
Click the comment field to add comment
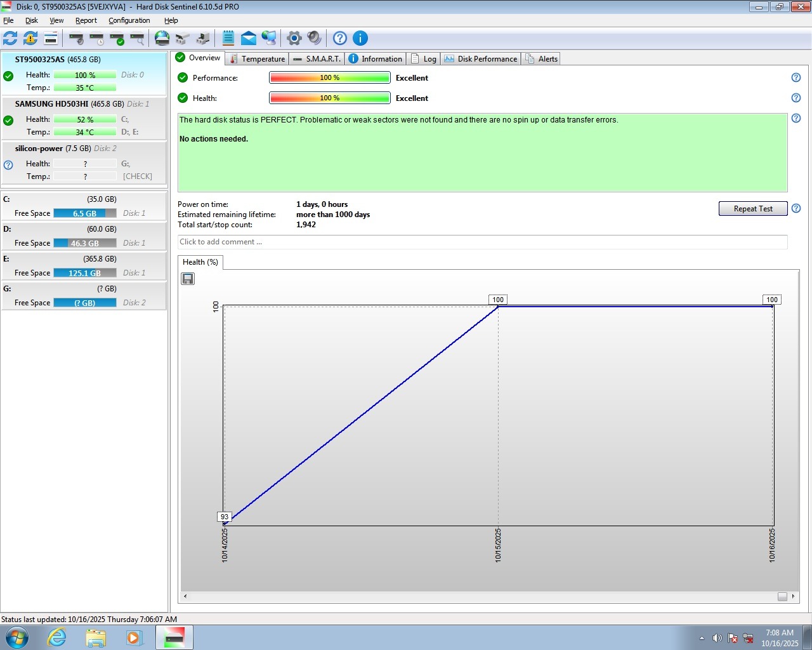coord(482,242)
